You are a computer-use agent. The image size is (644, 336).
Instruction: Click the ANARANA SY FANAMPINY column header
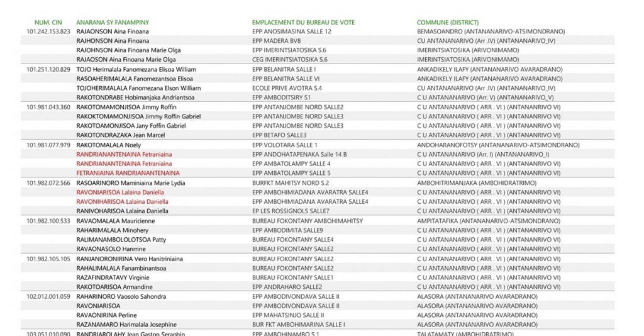pos(113,22)
